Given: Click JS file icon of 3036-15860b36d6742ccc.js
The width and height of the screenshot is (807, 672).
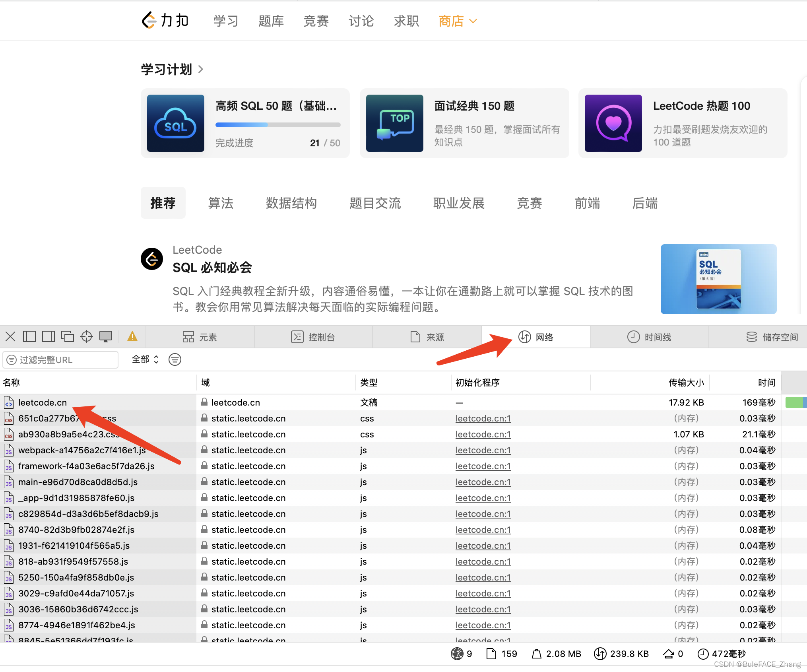Looking at the screenshot, I should click(x=9, y=609).
